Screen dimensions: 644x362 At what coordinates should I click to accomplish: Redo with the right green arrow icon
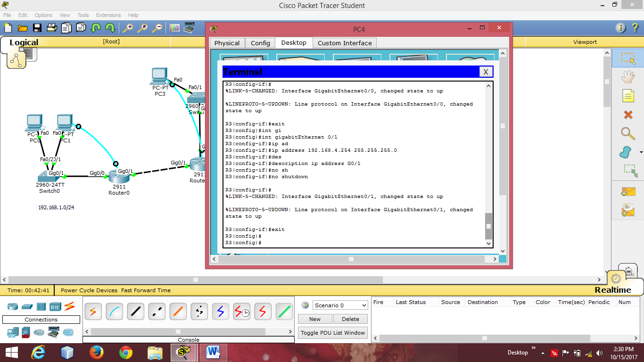coord(110,28)
